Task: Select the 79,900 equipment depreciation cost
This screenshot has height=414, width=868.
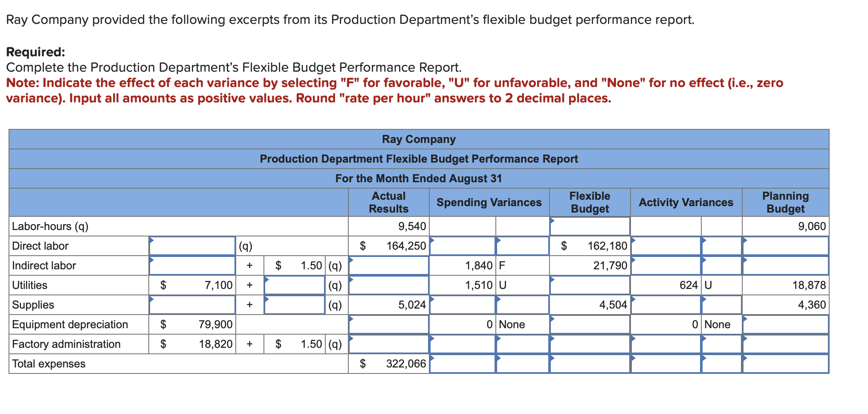Action: point(216,324)
